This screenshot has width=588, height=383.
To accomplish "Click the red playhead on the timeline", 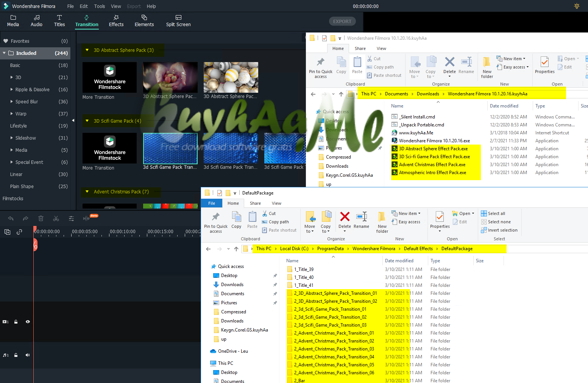I will 35,244.
